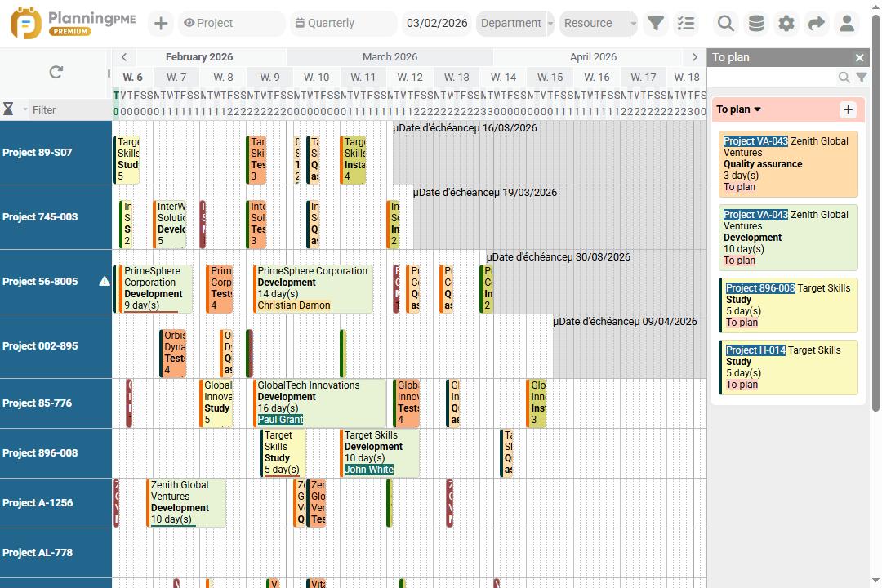Viewport: 882px width, 588px height.
Task: Click the panel splitter handle near refresh
Action: point(109,73)
